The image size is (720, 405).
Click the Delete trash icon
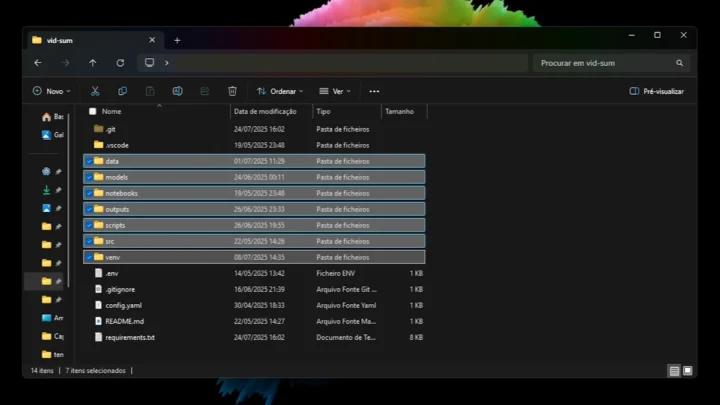(x=232, y=91)
